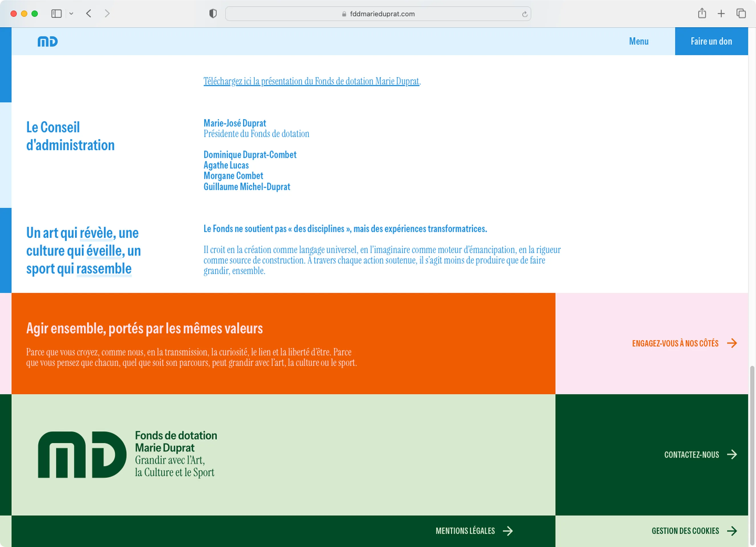Select the name Agathe Lucas
This screenshot has width=756, height=547.
click(226, 165)
